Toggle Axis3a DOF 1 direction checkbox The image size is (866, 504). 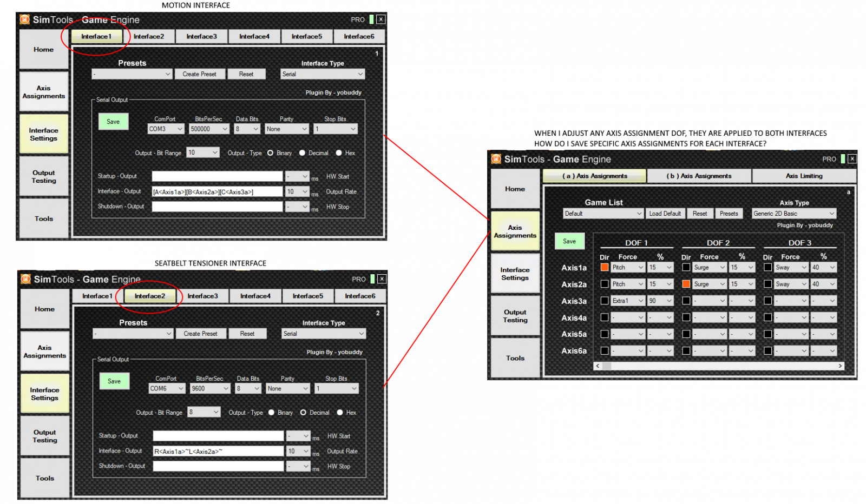[605, 301]
